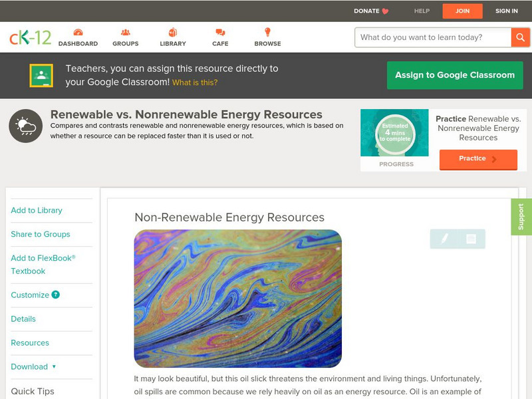This screenshot has height=399, width=532.
Task: Click the orange search magnifier button
Action: pos(520,37)
